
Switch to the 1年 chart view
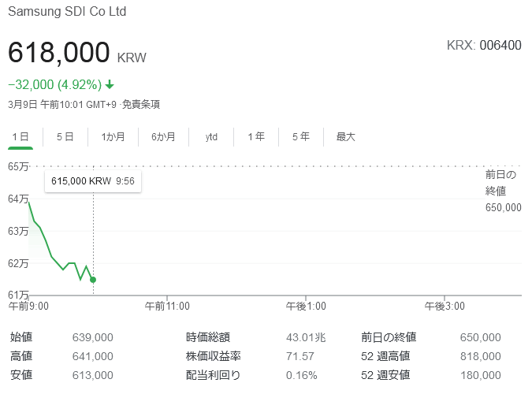[x=256, y=137]
